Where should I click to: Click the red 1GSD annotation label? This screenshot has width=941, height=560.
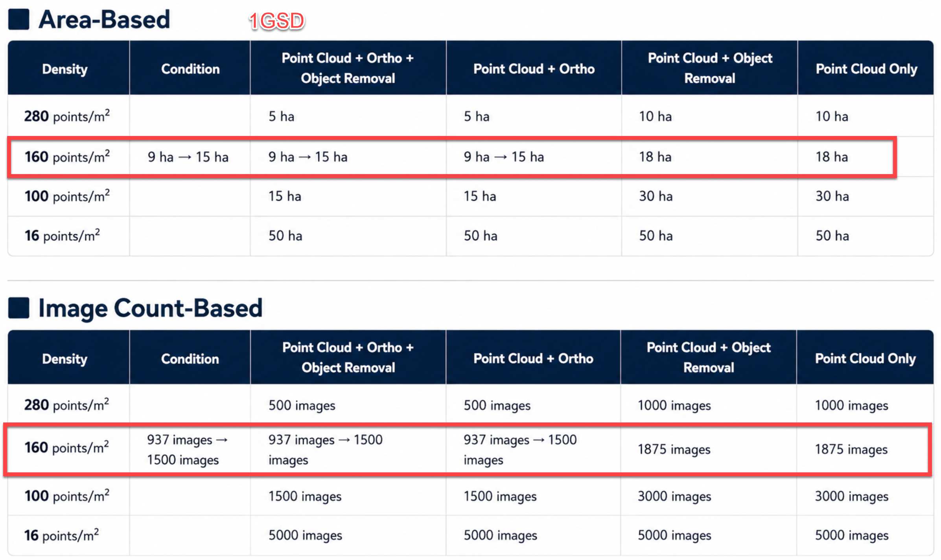pyautogui.click(x=276, y=21)
